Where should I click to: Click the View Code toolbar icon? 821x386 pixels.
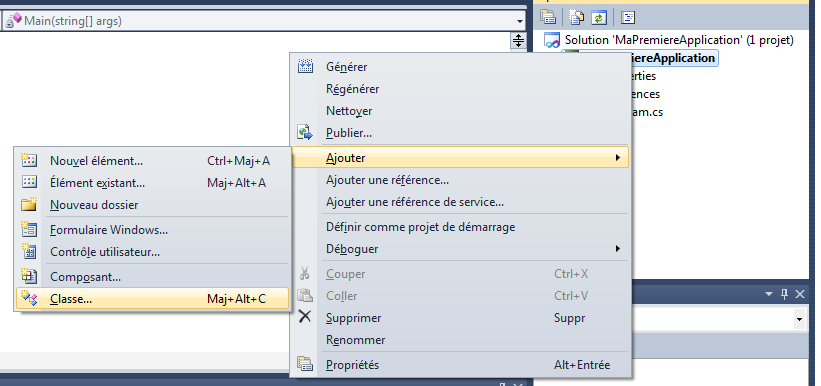pos(628,17)
